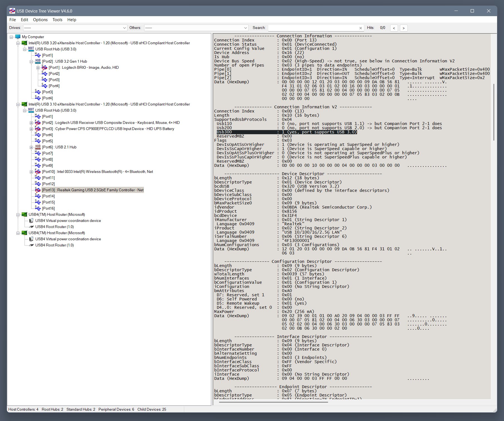Open the Tools menu
The height and width of the screenshot is (421, 504).
click(57, 20)
